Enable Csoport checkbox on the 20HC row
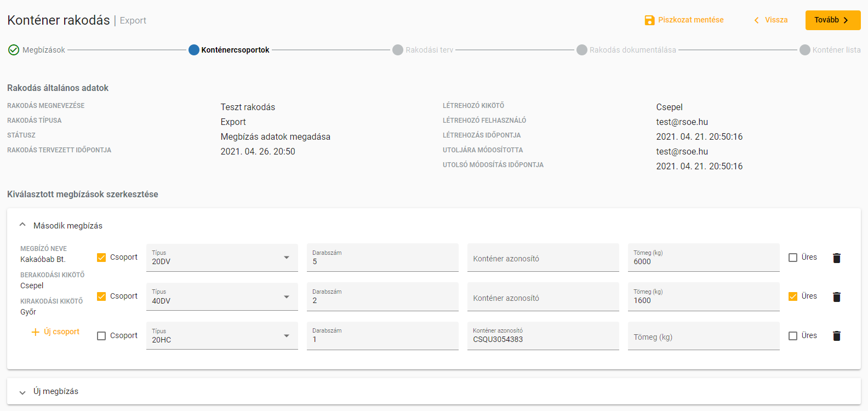The width and height of the screenshot is (868, 411). coord(101,336)
